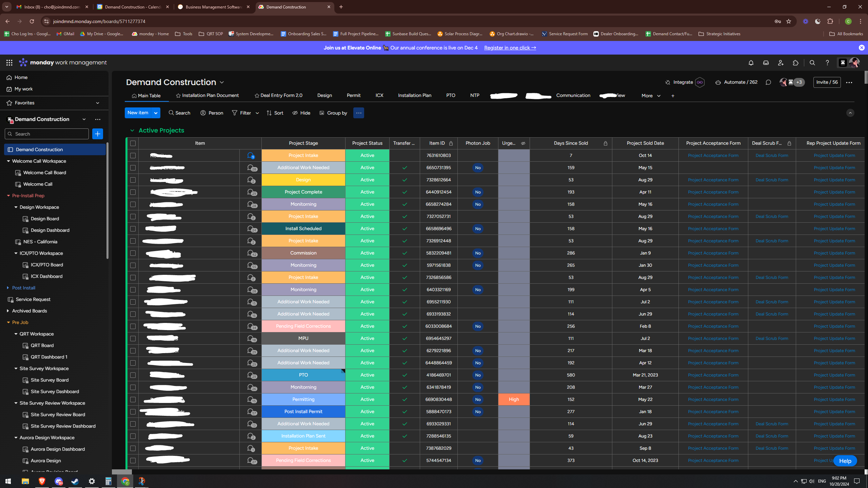Screen dimensions: 868x488
Task: Click the orange High urgency status cell
Action: click(x=514, y=400)
